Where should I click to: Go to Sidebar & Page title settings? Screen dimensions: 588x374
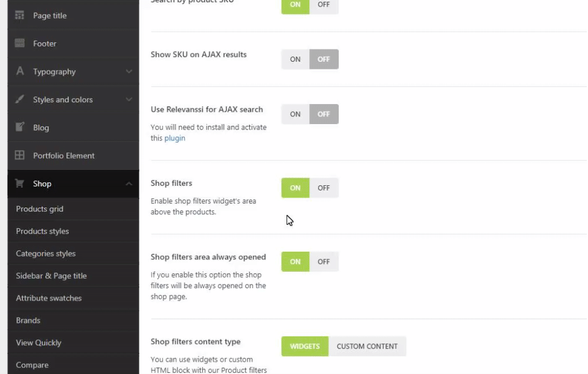[51, 276]
